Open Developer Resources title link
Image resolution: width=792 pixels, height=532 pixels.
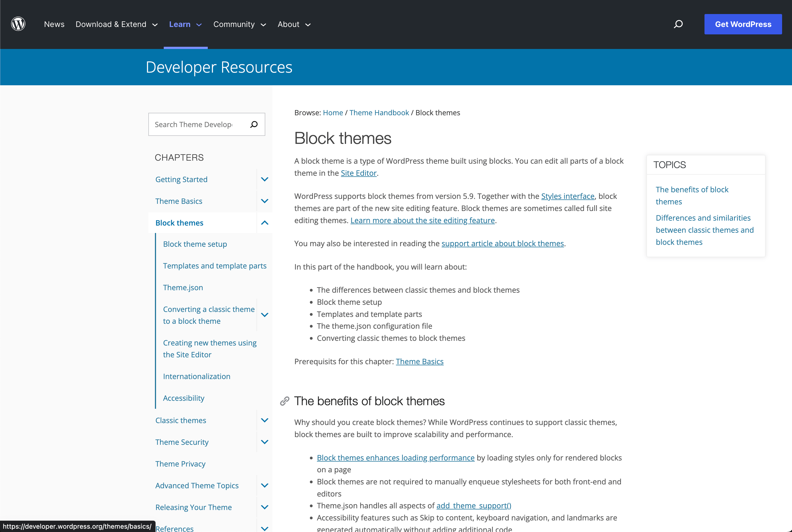click(219, 67)
